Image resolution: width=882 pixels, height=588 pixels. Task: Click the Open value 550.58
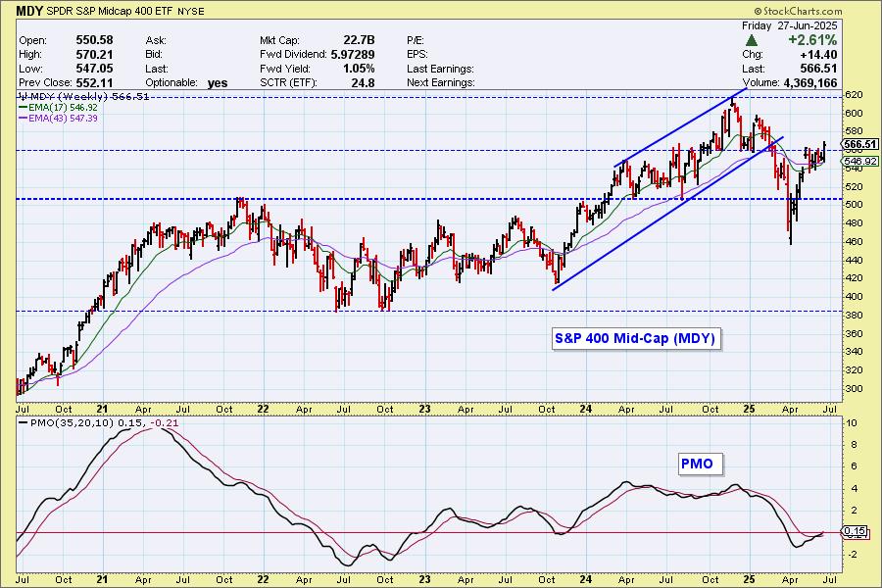tap(94, 40)
